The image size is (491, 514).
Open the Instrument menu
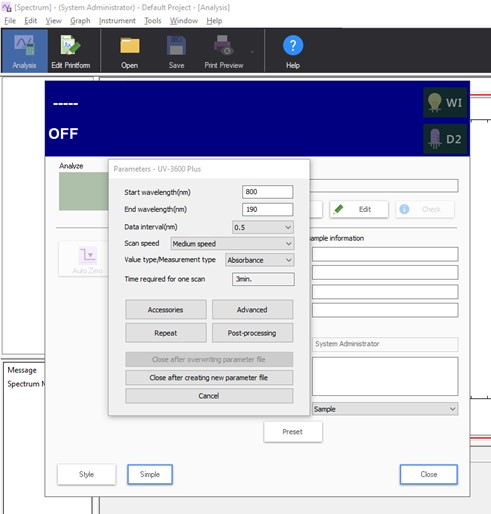(x=117, y=21)
